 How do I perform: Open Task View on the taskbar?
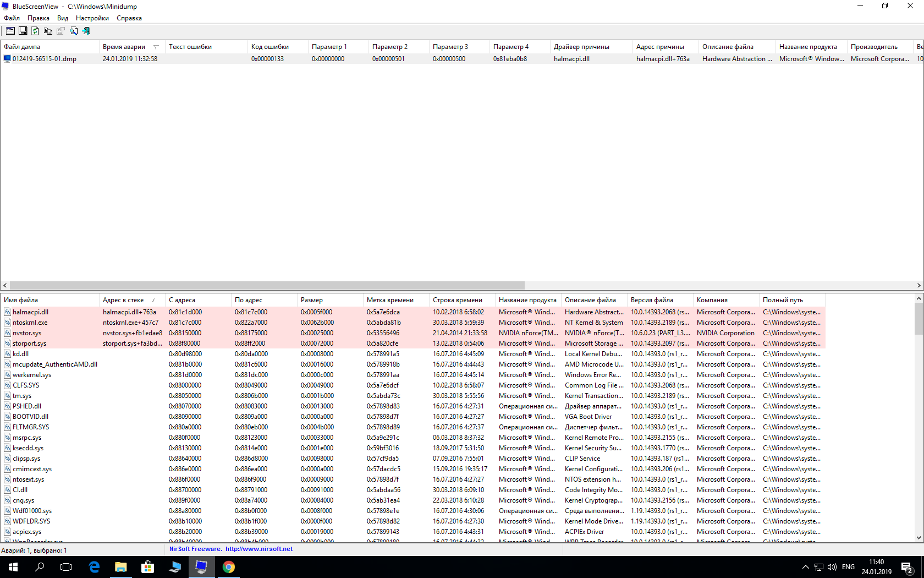66,567
